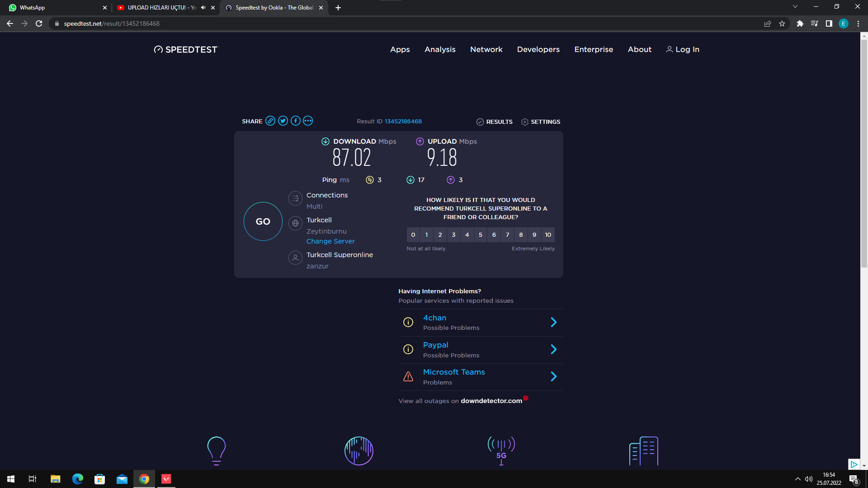Open a new browser tab
The width and height of the screenshot is (868, 488).
click(338, 8)
